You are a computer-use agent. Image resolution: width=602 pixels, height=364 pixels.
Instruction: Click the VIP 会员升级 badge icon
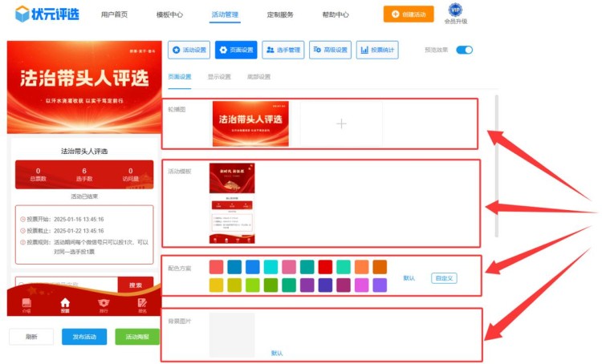455,10
